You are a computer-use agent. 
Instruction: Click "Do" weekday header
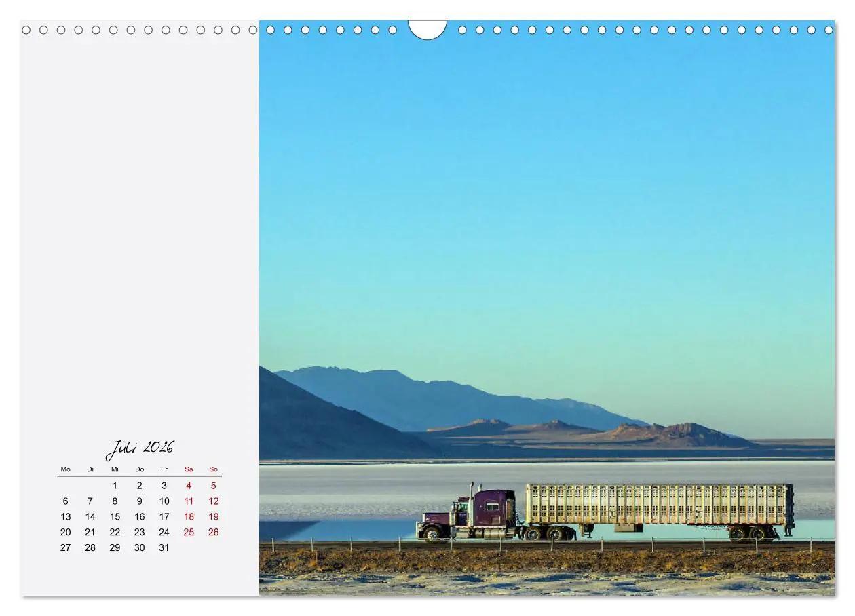tap(139, 469)
